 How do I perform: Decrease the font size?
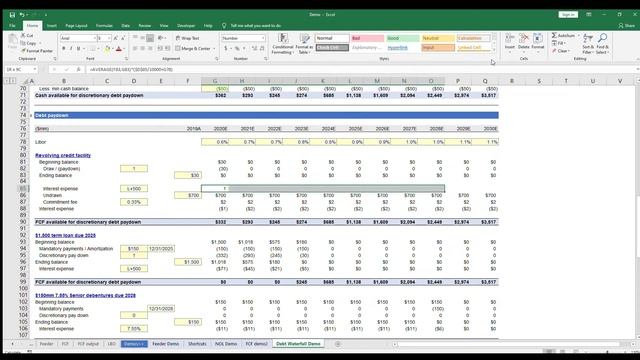122,38
